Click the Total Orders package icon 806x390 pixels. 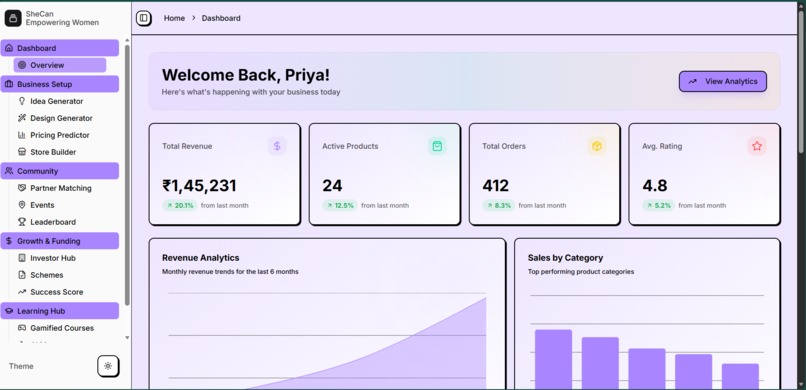(x=597, y=146)
